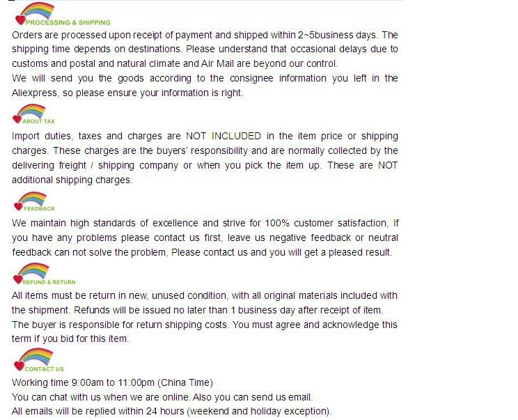
Task: Click the red heart beside Processing & Shipping
Action: click(20, 20)
